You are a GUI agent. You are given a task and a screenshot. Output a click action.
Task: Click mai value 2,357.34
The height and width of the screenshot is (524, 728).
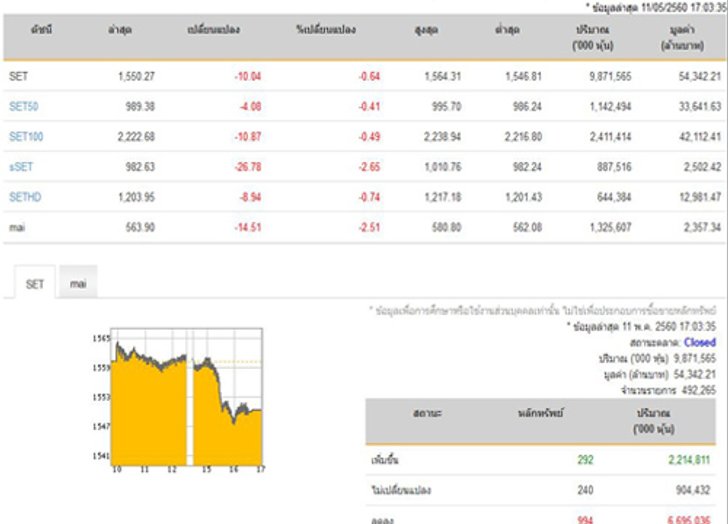(x=702, y=227)
